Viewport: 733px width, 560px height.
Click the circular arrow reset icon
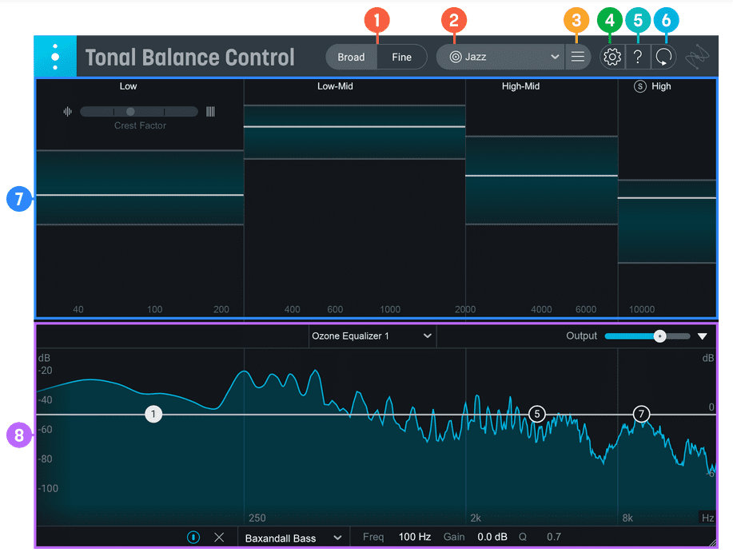click(663, 57)
